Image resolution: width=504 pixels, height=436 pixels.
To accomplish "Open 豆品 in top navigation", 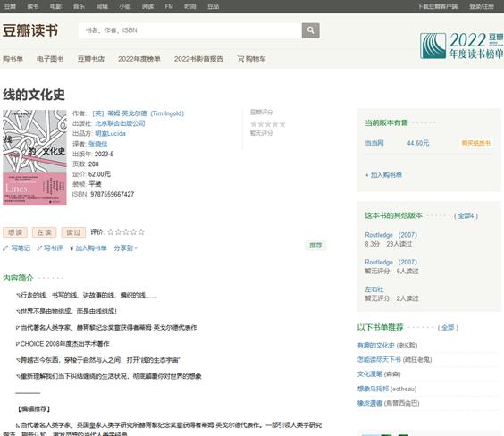I will (x=213, y=6).
